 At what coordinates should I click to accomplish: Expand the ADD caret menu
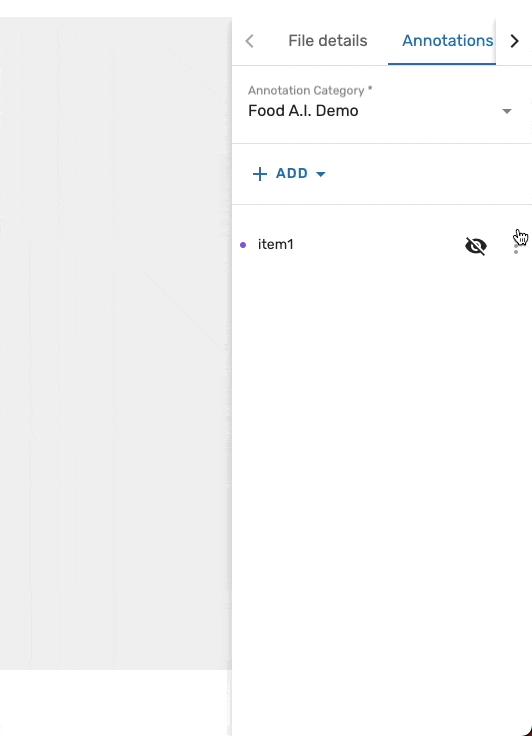coord(321,174)
